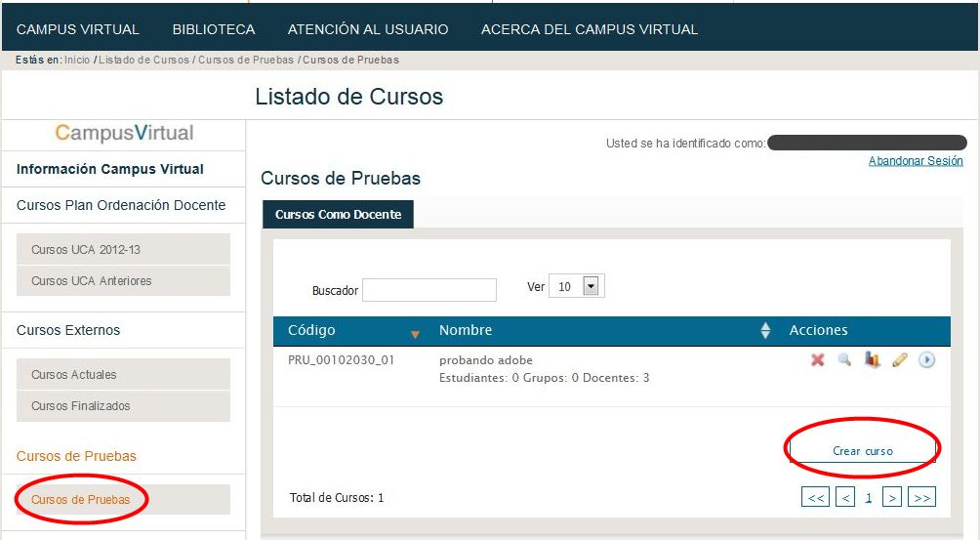980x540 pixels.
Task: Click the Cursos de Pruebas orange heading
Action: tap(76, 456)
